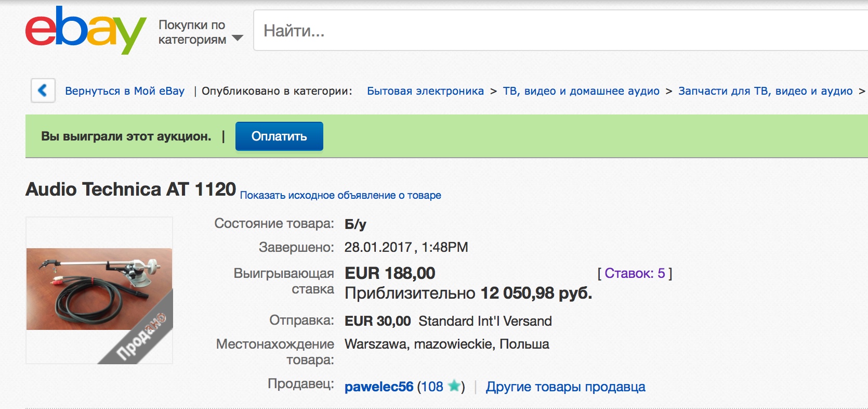Click the seller's teal feedback star icon
The image size is (868, 409).
454,386
